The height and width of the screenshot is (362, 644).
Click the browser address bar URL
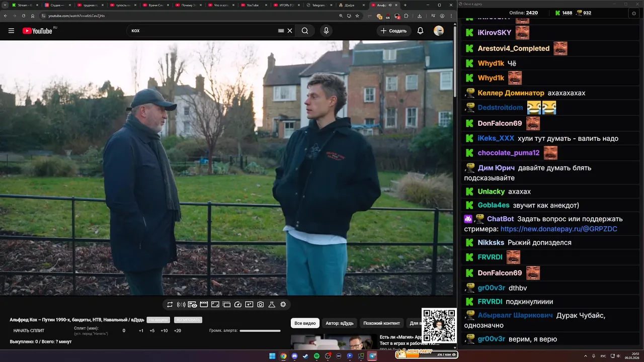[x=76, y=16]
